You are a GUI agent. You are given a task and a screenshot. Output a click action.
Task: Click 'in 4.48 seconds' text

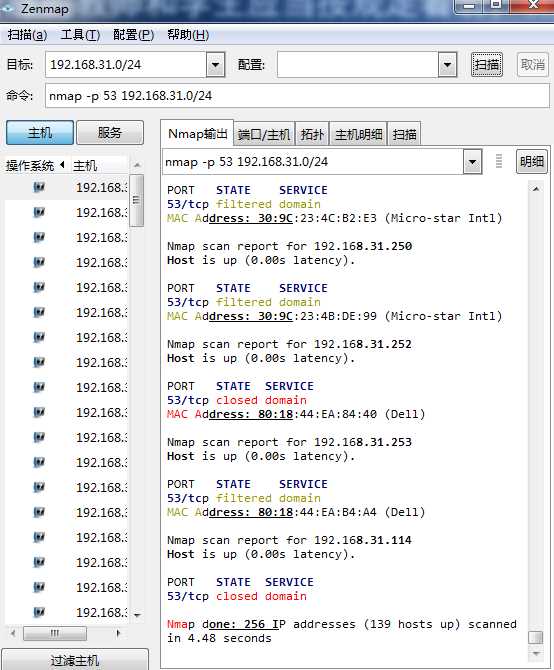pyautogui.click(x=219, y=638)
